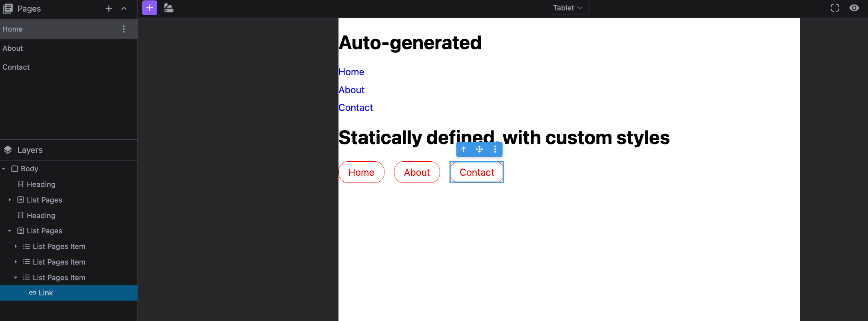Collapse the Pages panel
868x321 pixels.
tap(124, 8)
